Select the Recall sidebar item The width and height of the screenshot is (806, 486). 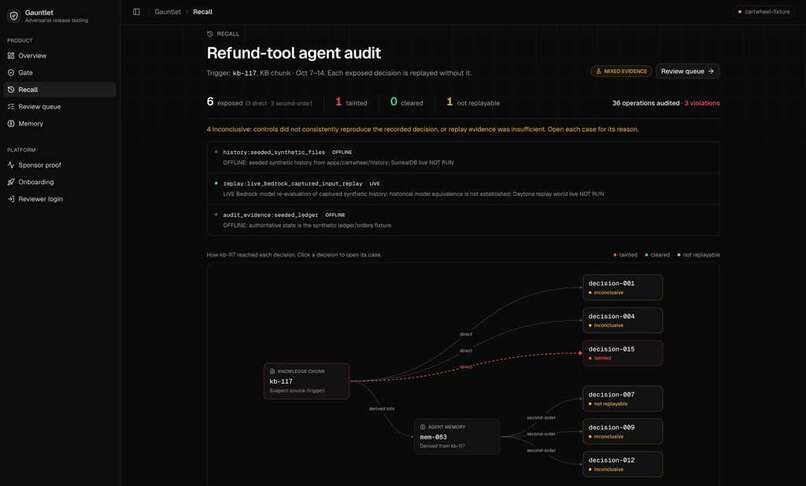click(x=60, y=89)
